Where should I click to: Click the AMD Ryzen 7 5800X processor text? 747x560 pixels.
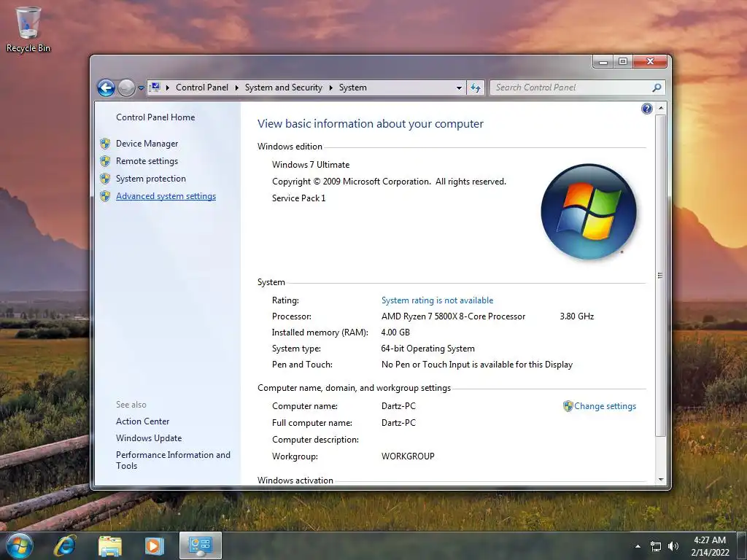tap(453, 316)
